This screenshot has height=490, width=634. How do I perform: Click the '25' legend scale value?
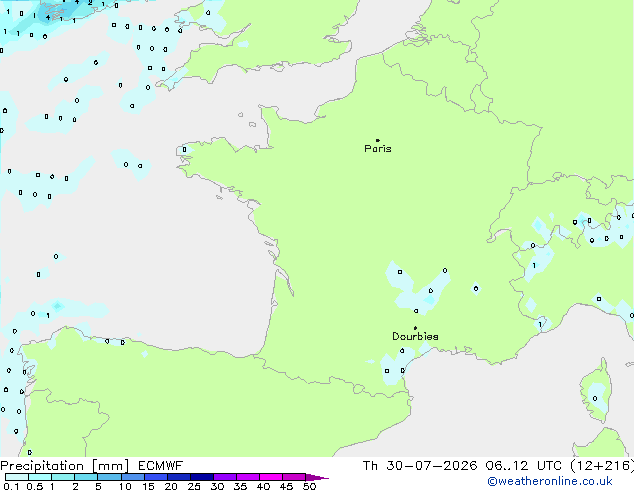tap(194, 486)
